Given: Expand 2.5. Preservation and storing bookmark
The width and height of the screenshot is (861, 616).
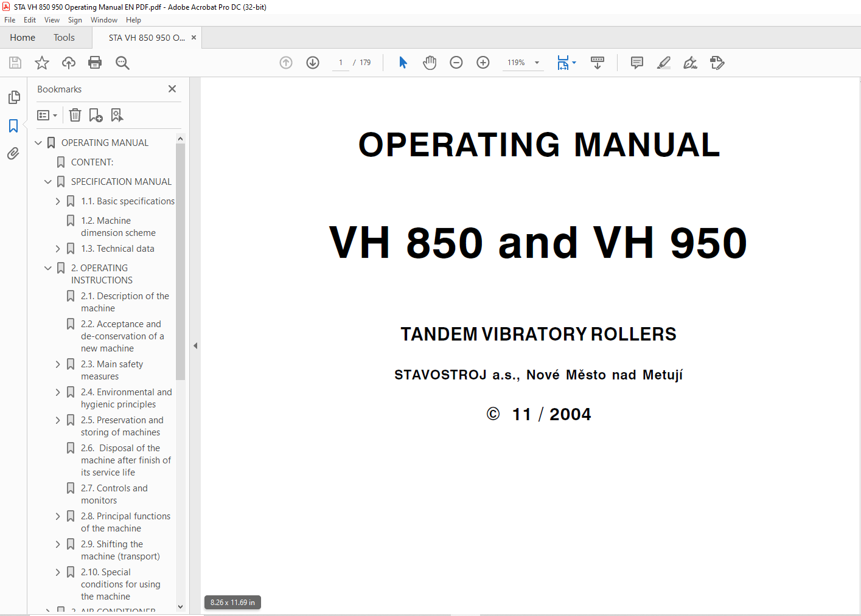Looking at the screenshot, I should click(x=58, y=420).
